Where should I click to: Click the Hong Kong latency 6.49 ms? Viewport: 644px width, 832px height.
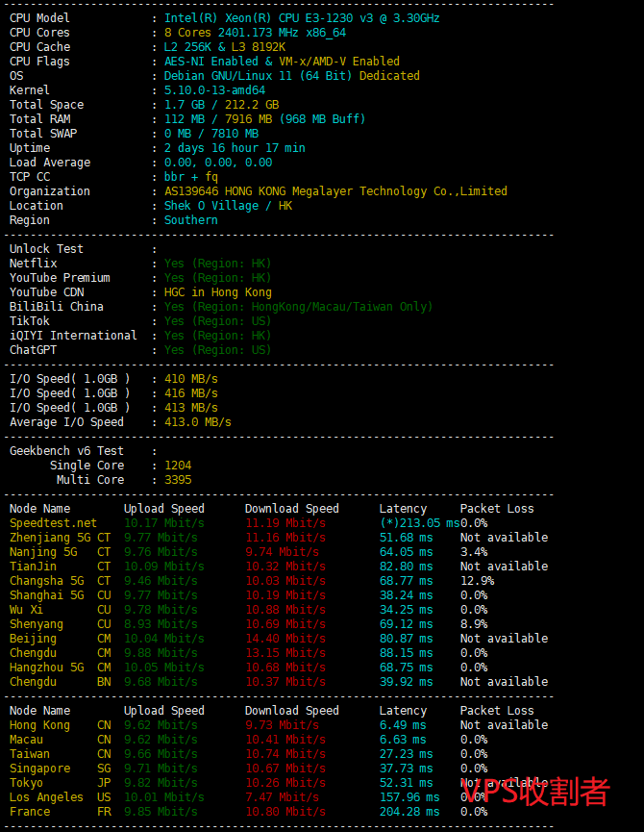tap(406, 725)
